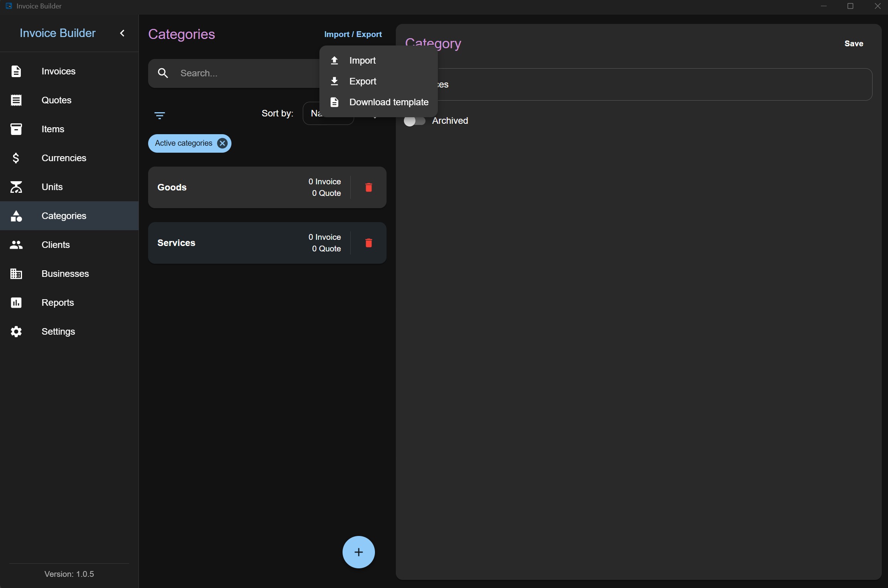Image resolution: width=888 pixels, height=588 pixels.
Task: Click the Download template file icon
Action: 334,102
